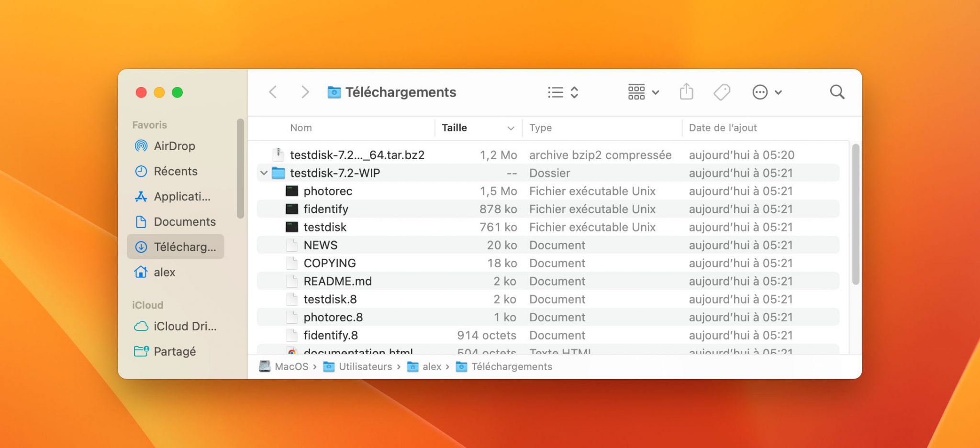Select the photorec executable icon
Image resolution: width=980 pixels, height=448 pixels.
tap(292, 191)
